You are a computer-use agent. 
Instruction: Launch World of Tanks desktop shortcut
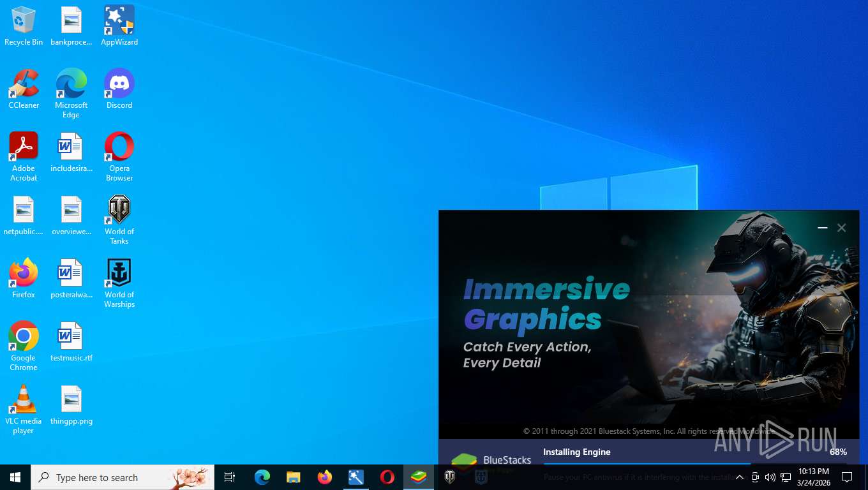119,220
